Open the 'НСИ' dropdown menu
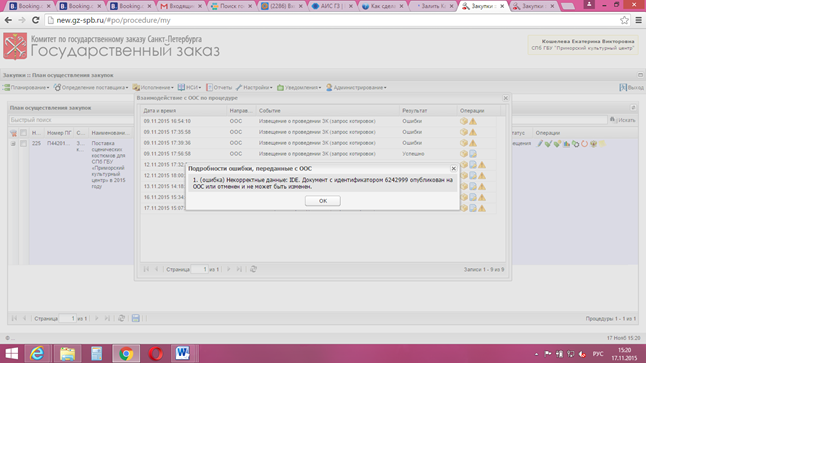 [189, 88]
